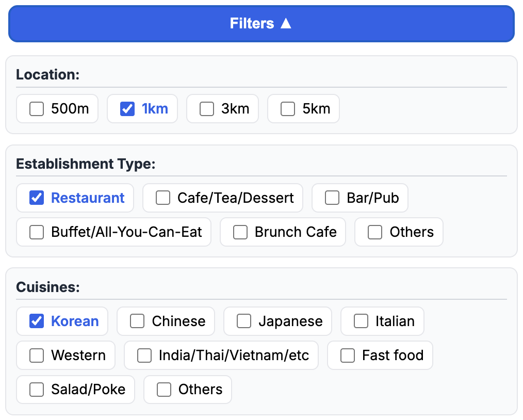Check the Italian cuisine option
This screenshot has height=420, width=523.
pos(361,321)
